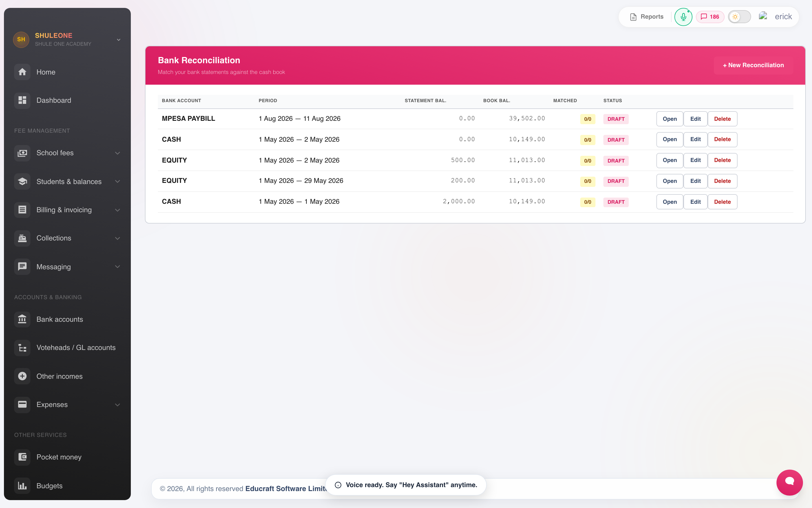
Task: Delete the EQUITY 1 May – 29 May reconciliation
Action: [722, 181]
